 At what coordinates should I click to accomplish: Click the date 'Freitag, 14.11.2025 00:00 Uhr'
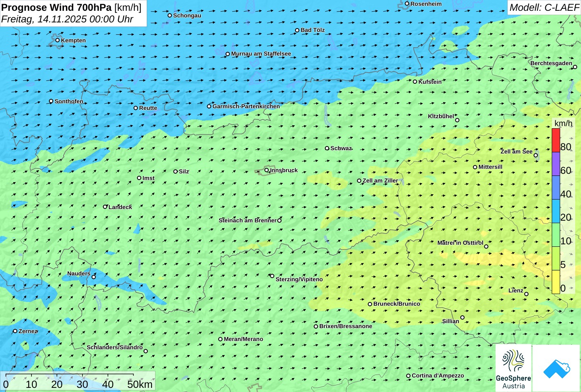(67, 19)
